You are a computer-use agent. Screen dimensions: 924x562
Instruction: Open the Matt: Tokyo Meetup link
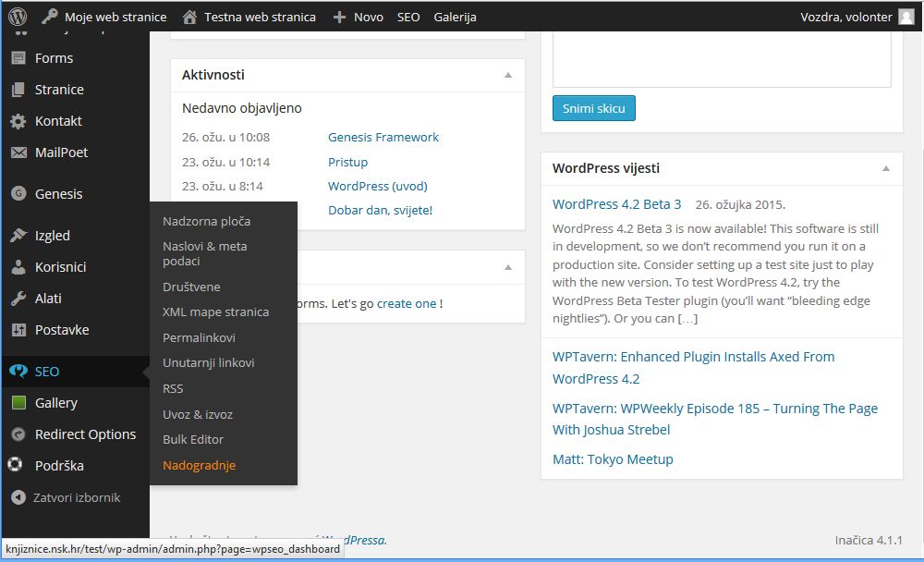coord(613,458)
